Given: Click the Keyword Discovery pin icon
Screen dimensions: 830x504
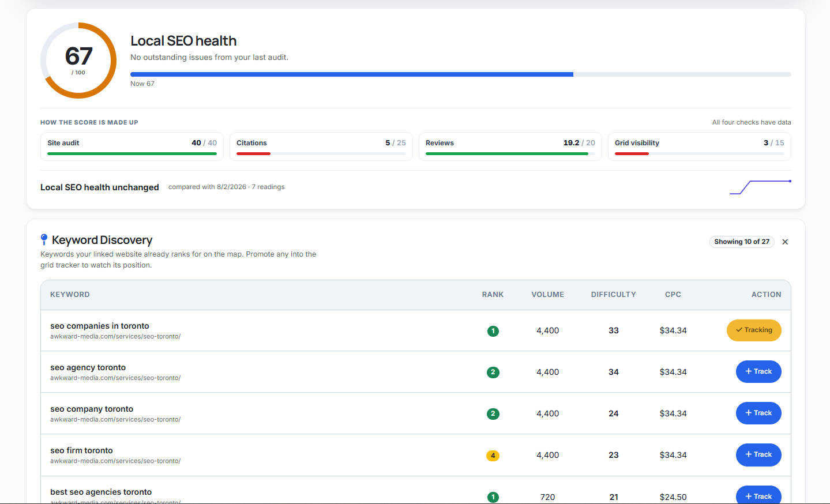Looking at the screenshot, I should 44,240.
